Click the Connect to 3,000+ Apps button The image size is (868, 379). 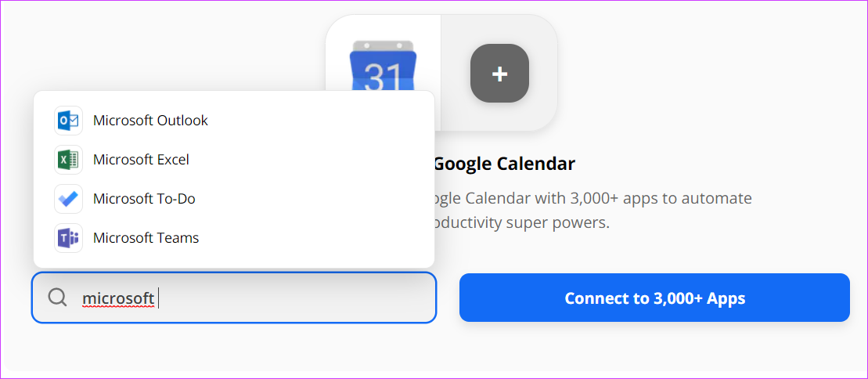[x=654, y=298]
